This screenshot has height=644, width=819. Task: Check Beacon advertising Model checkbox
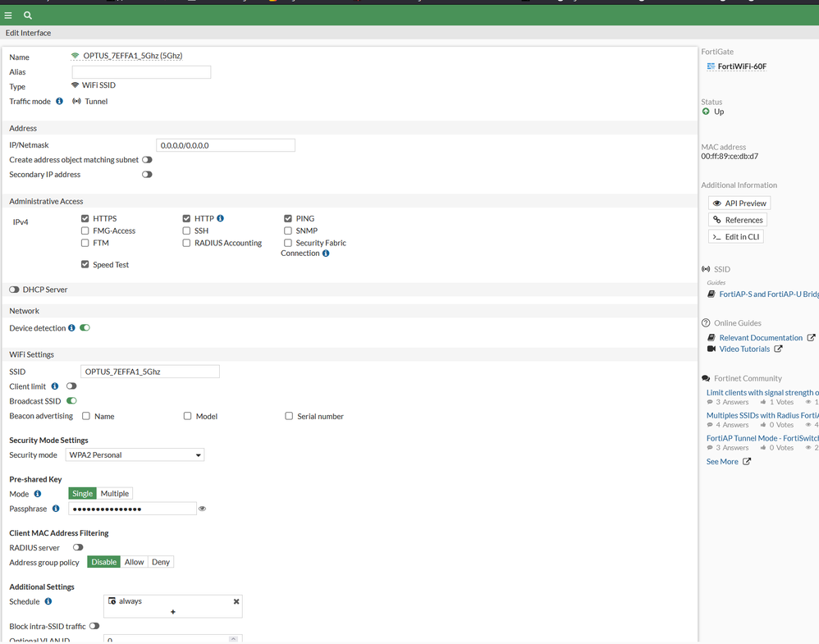(187, 416)
